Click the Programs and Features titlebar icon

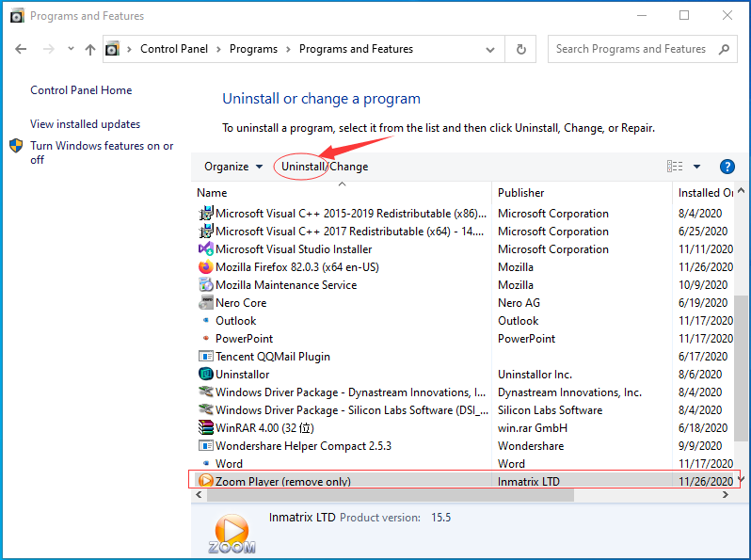(17, 16)
